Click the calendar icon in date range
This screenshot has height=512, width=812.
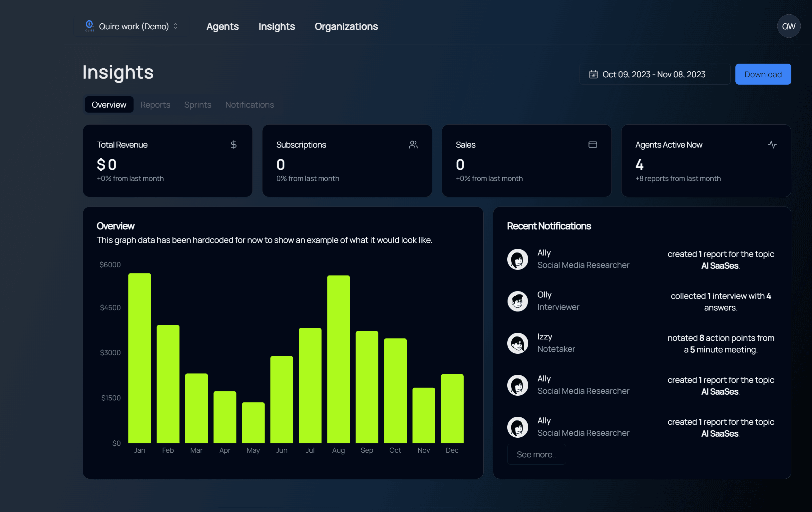tap(593, 74)
